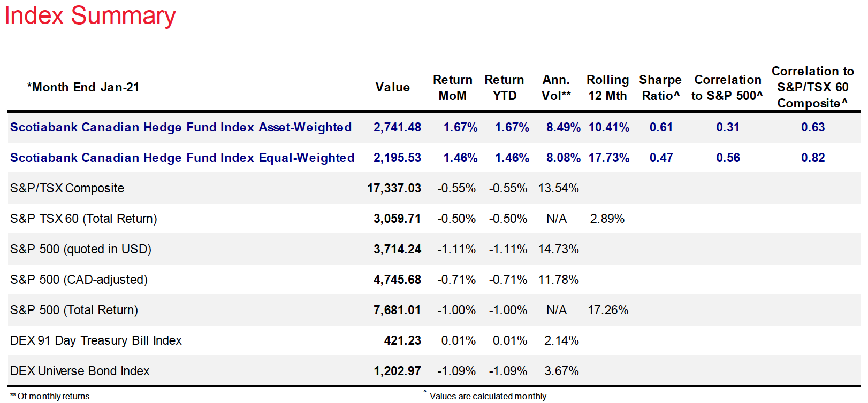This screenshot has width=868, height=403.
Task: Select the S&P TSX 60 (Total Return) label
Action: coord(83,219)
